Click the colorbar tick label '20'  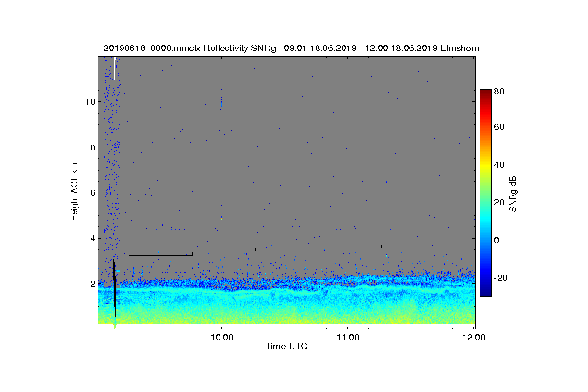[x=500, y=202]
